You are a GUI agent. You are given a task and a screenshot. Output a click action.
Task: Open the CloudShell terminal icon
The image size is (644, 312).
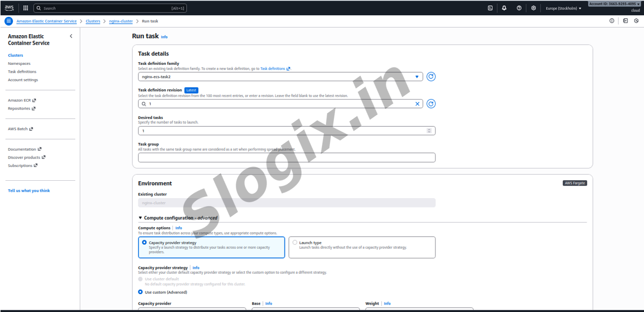click(x=490, y=8)
